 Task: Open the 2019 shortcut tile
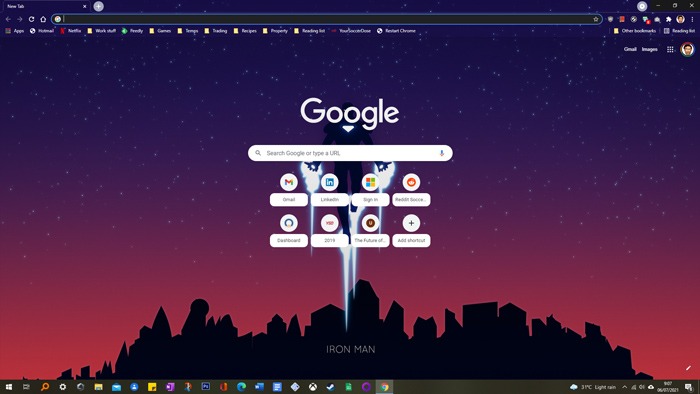tap(329, 230)
